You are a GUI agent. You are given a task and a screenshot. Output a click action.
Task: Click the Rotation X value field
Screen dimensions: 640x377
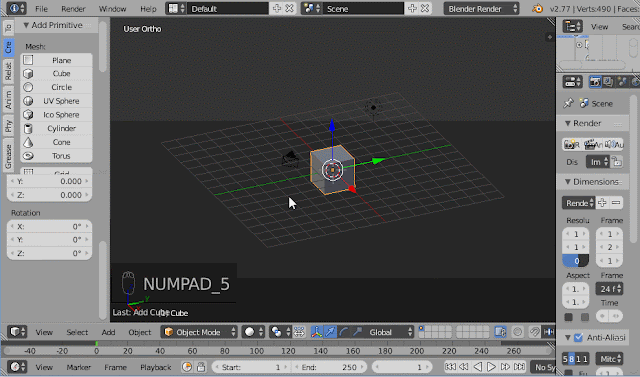pos(49,226)
